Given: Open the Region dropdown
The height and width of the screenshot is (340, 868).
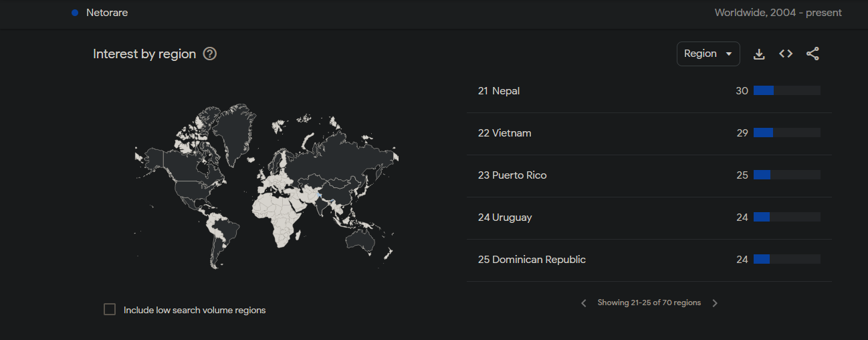Looking at the screenshot, I should coord(708,54).
